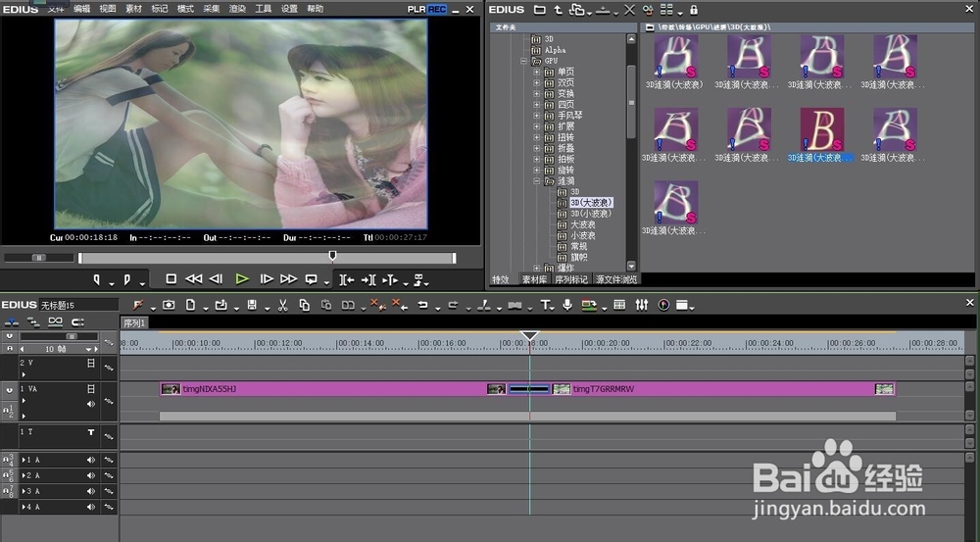Select the timgT7GRRMRW clip on timeline
This screenshot has height=542, width=980.
coord(723,389)
